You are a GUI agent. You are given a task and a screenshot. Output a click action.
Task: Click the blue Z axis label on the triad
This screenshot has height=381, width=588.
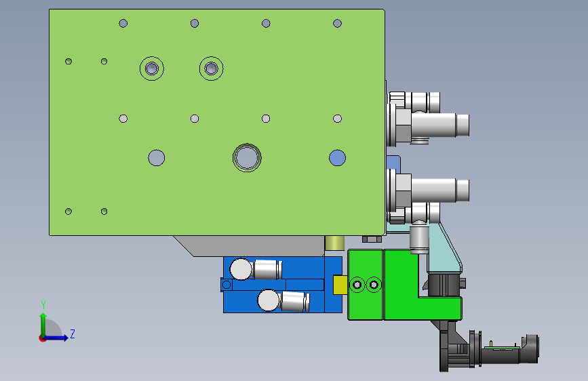pos(73,334)
